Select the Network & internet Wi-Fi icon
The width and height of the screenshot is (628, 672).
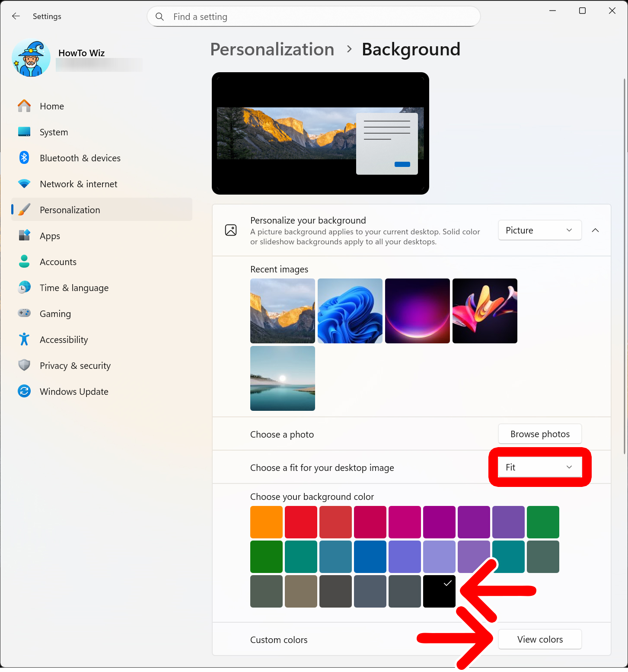[x=24, y=184]
